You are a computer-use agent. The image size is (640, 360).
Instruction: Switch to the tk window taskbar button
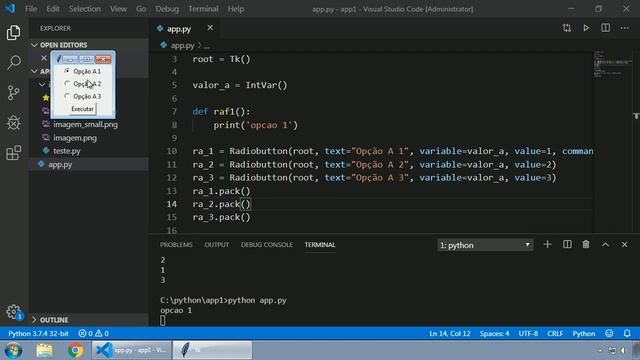pos(212,351)
